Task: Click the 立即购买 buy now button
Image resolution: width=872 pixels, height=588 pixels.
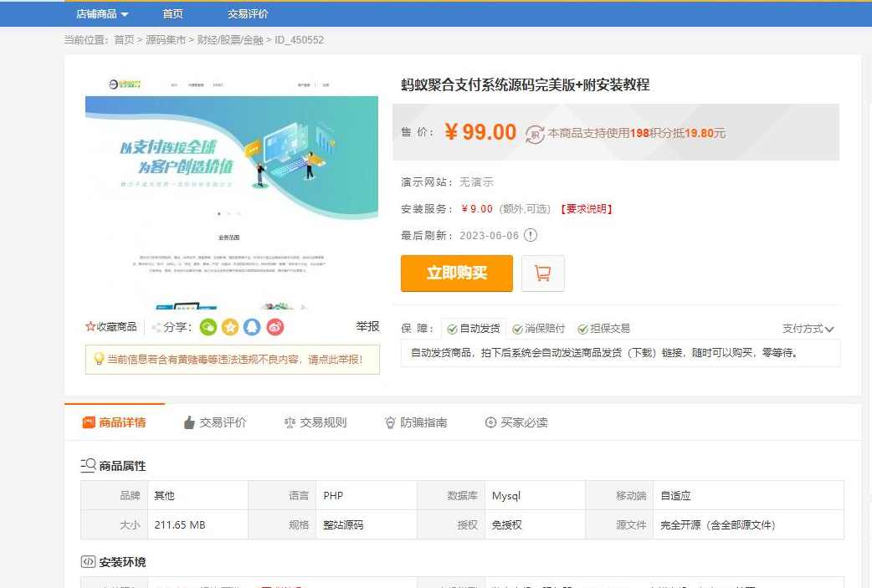Action: click(456, 274)
